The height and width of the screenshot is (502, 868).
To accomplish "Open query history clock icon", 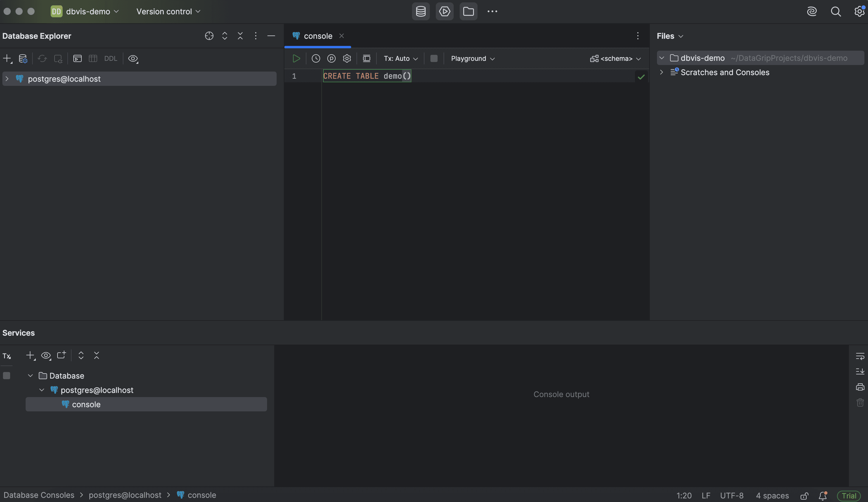I will coord(315,58).
